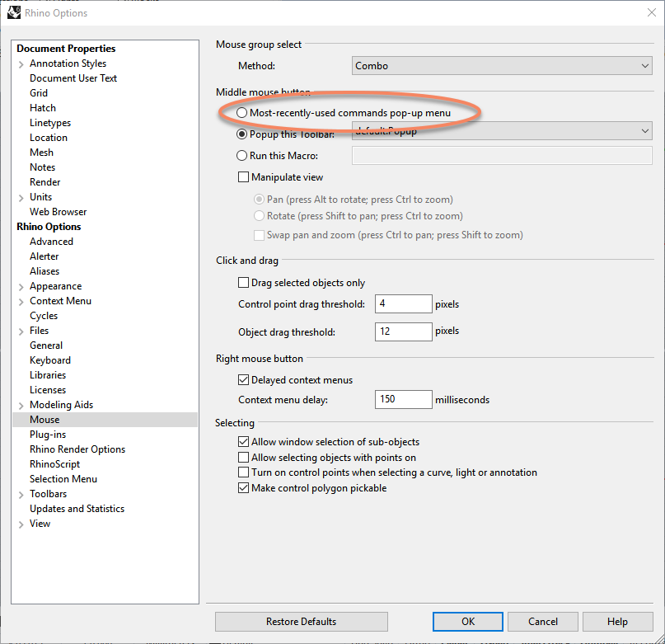The width and height of the screenshot is (665, 644).
Task: Enable the Manipulate view checkbox
Action: coord(243,176)
